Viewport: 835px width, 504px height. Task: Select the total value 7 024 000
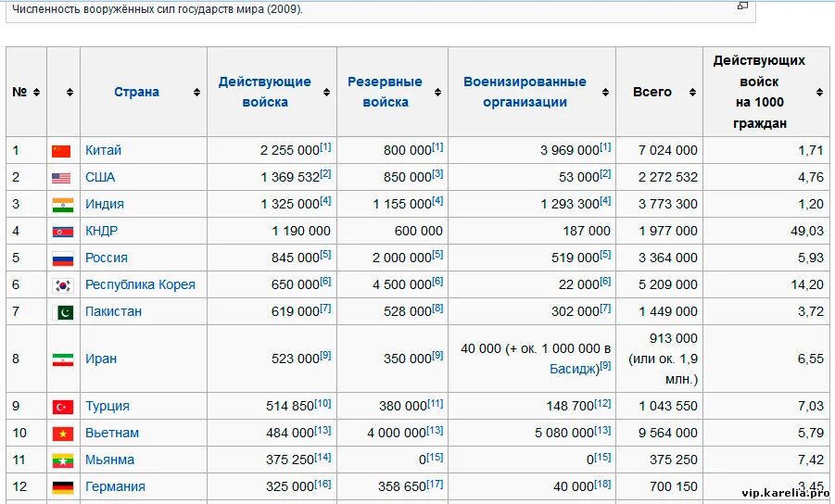[668, 151]
